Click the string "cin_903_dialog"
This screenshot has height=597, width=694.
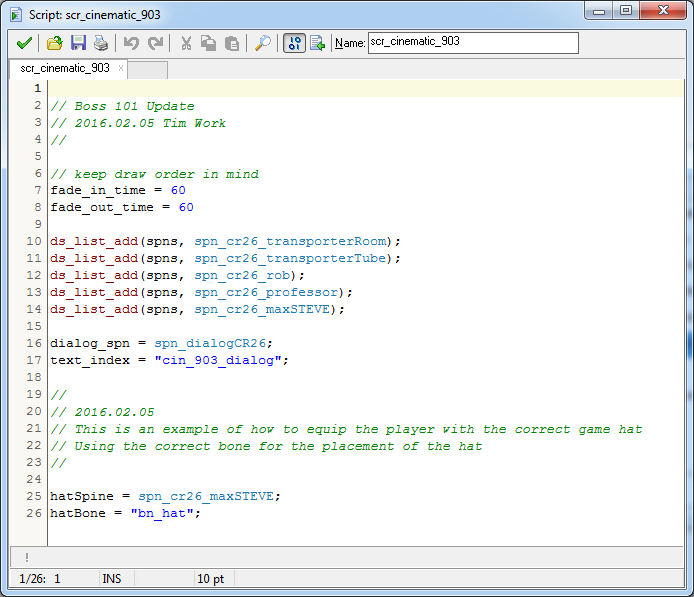[x=218, y=360]
